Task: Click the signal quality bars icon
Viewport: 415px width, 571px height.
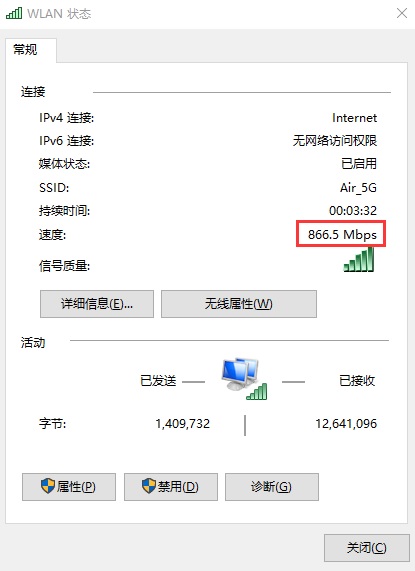Action: coord(359,260)
